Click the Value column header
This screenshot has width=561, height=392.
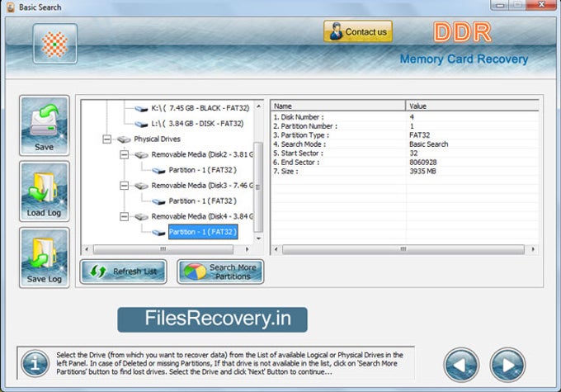[472, 106]
